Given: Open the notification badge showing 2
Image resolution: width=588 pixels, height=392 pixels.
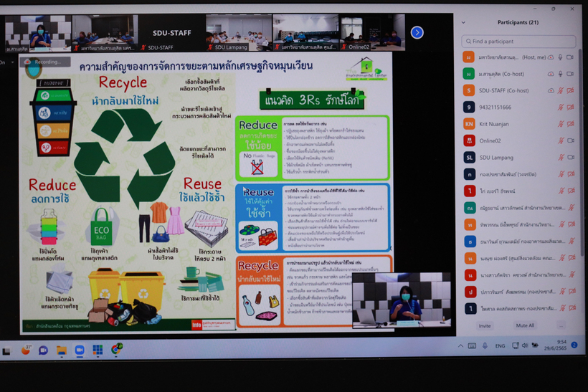Looking at the screenshot, I should (574, 345).
